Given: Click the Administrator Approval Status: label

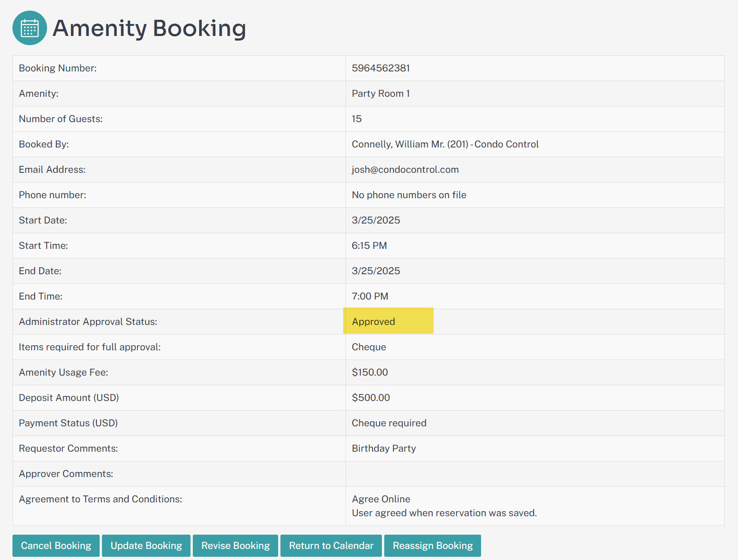Looking at the screenshot, I should (88, 322).
